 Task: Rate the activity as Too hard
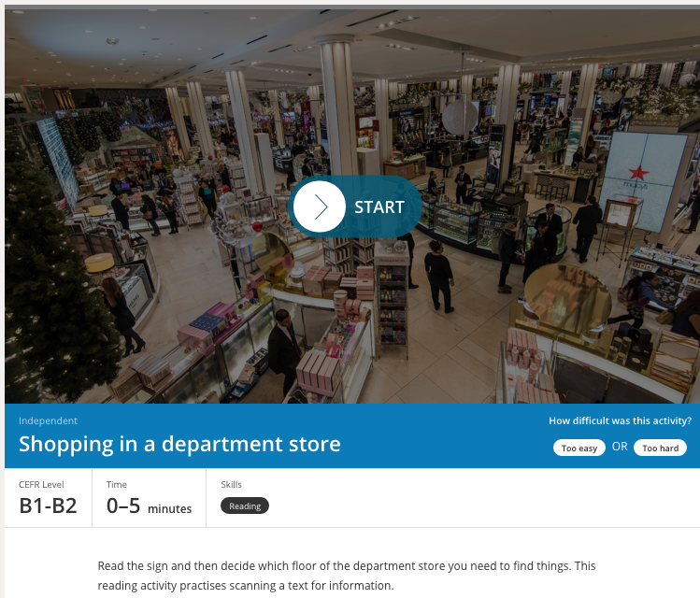660,448
